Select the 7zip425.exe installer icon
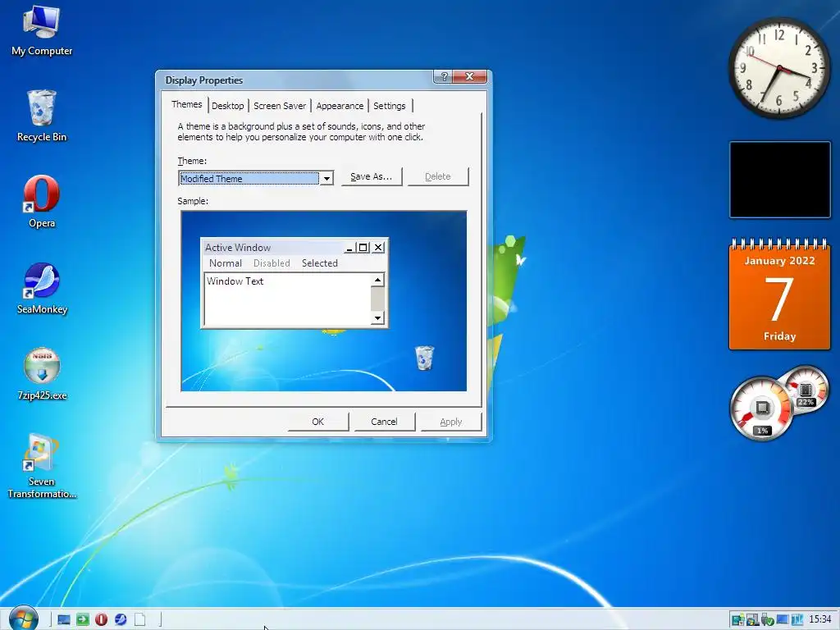Viewport: 840px width, 630px height. tap(41, 374)
